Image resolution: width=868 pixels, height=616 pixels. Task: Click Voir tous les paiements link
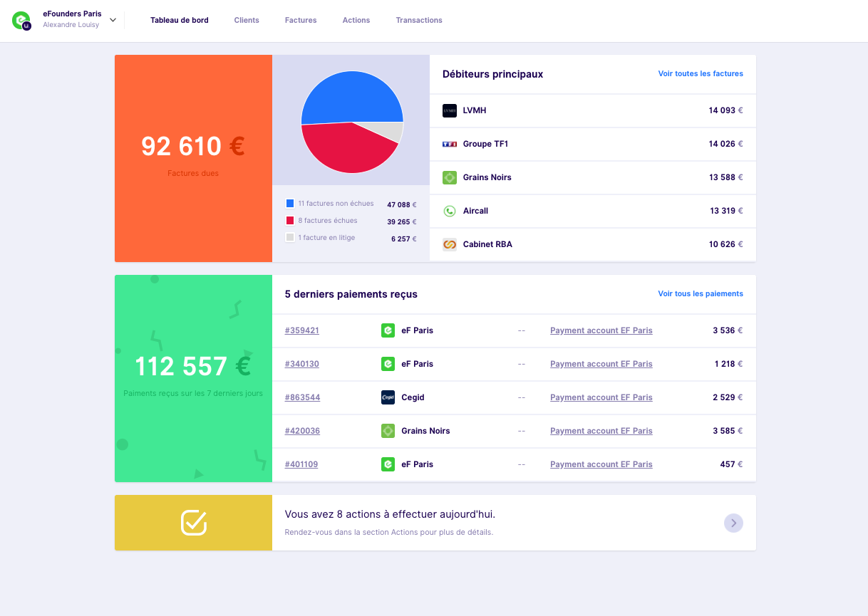[x=701, y=293]
